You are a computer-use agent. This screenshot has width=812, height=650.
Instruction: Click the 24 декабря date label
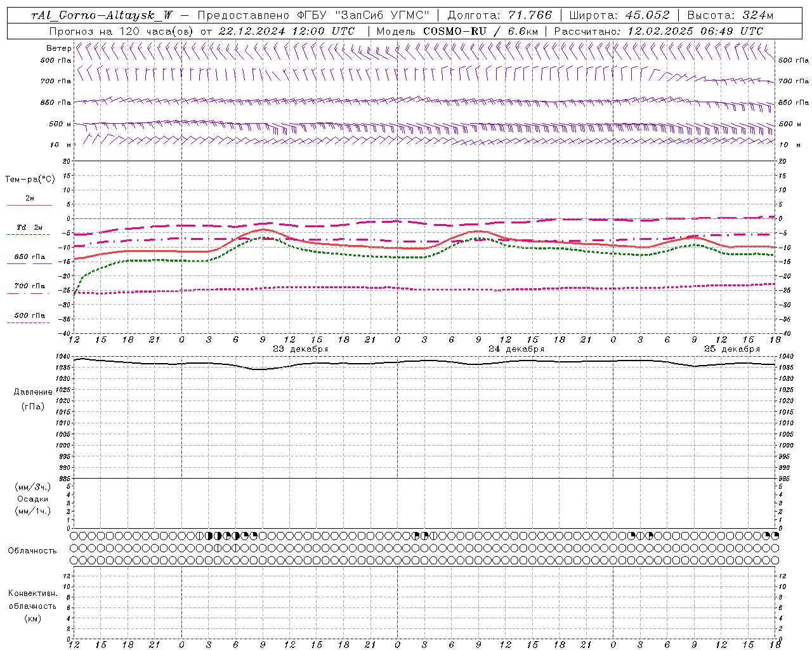click(x=516, y=349)
